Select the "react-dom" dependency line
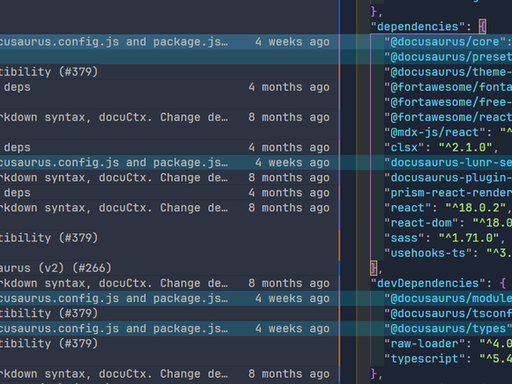 coord(448,223)
